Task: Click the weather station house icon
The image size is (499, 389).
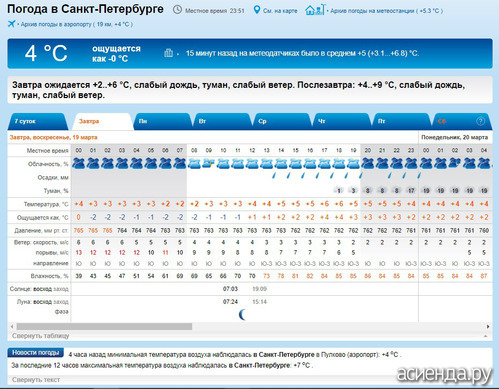Action: point(314,10)
